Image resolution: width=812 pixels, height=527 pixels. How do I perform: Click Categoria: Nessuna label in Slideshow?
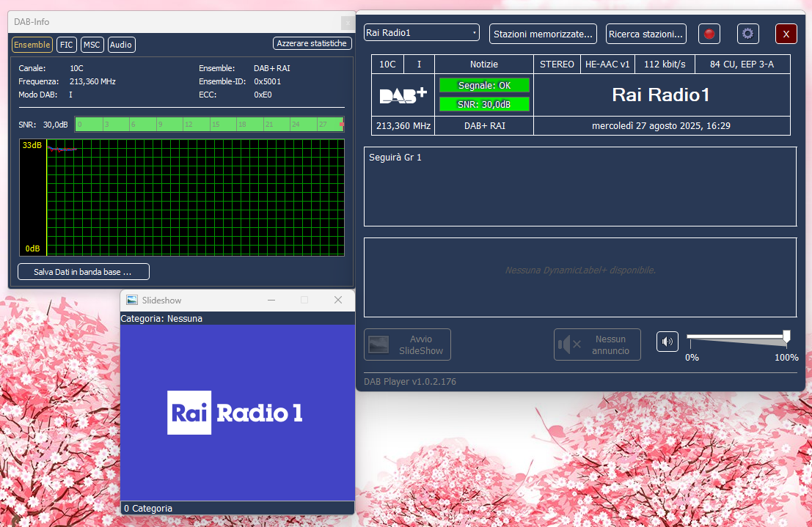[161, 318]
